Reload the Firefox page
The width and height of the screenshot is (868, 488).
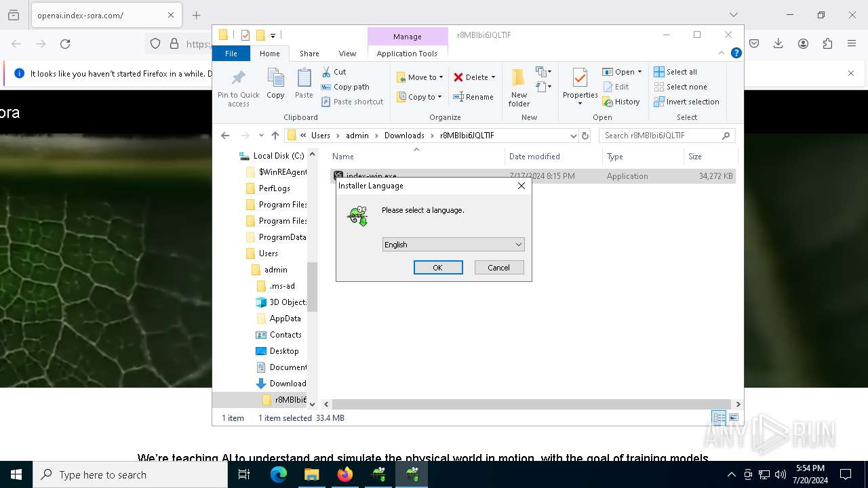[65, 44]
